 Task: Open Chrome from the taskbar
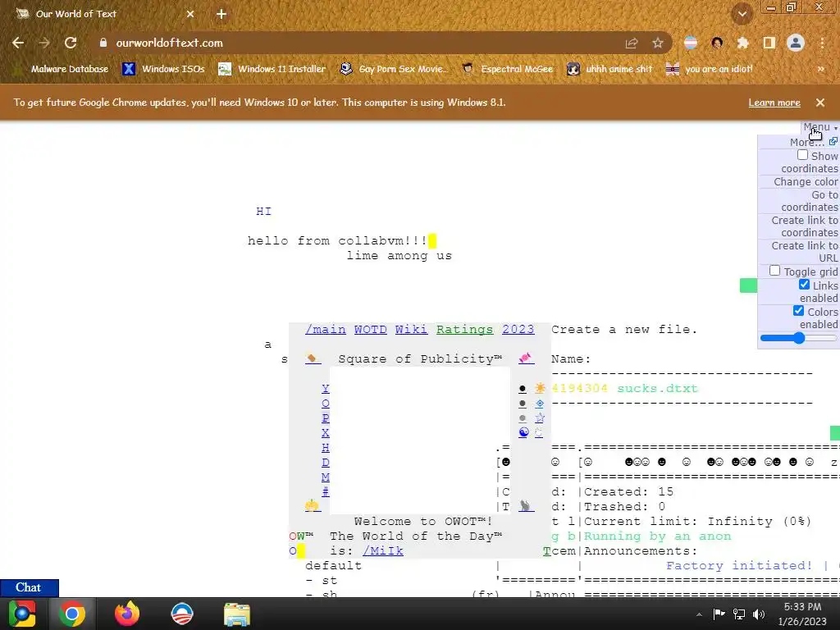[72, 614]
